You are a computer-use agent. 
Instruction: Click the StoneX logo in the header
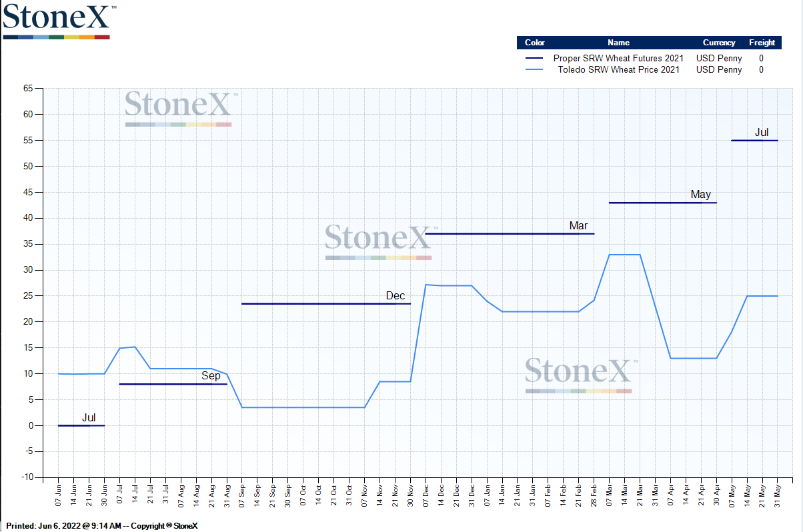tap(59, 21)
